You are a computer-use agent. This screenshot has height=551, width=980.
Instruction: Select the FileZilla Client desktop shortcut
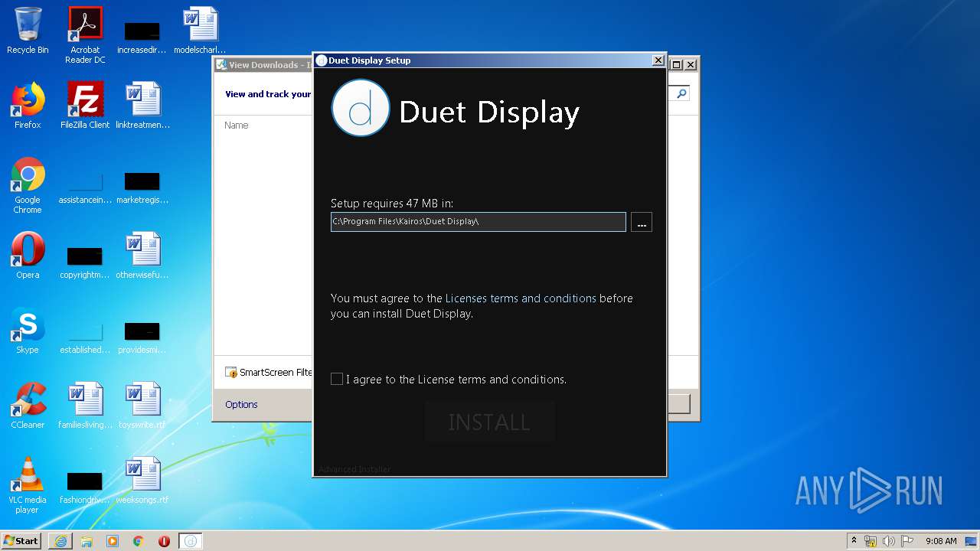tap(85, 106)
